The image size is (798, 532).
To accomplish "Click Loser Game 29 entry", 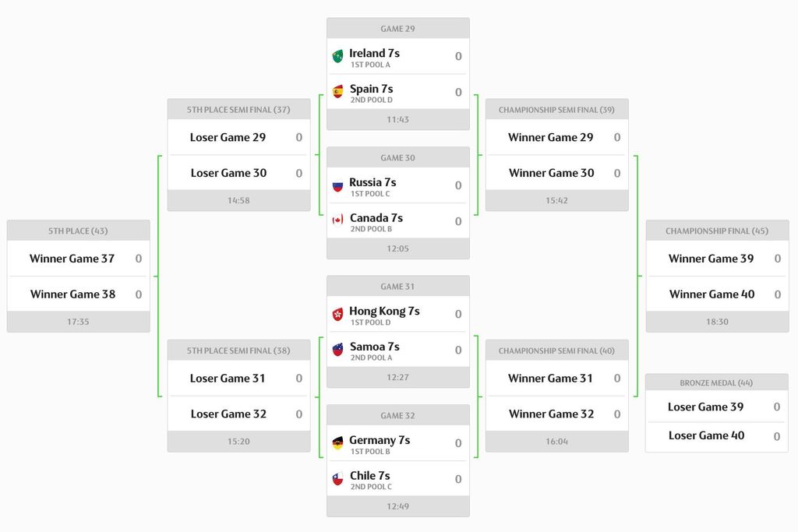I will pyautogui.click(x=228, y=137).
